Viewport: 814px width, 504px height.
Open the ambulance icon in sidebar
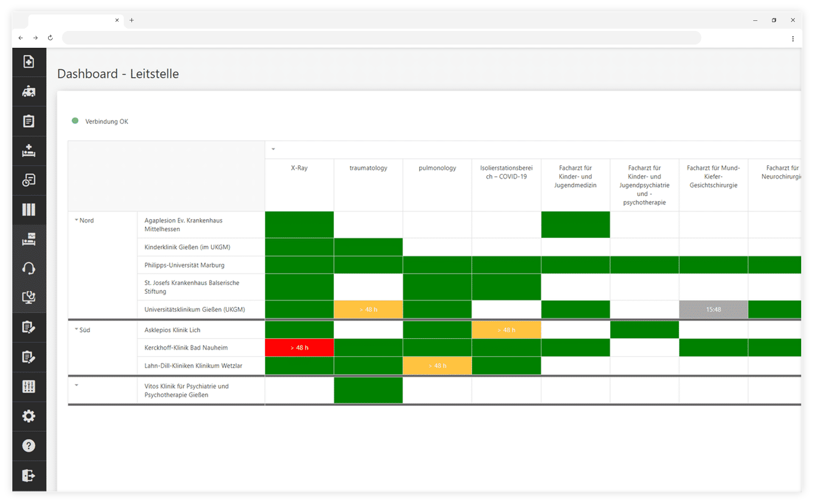pyautogui.click(x=29, y=91)
